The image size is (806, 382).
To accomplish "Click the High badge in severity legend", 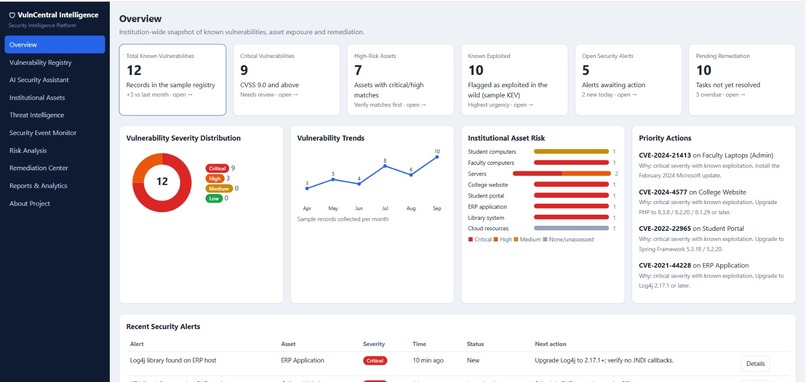I will point(214,178).
